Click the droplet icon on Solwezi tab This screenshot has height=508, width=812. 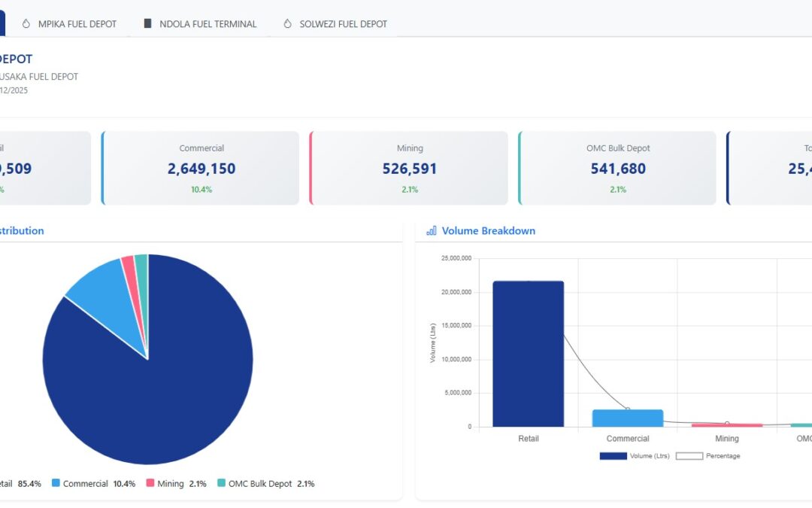pyautogui.click(x=287, y=24)
